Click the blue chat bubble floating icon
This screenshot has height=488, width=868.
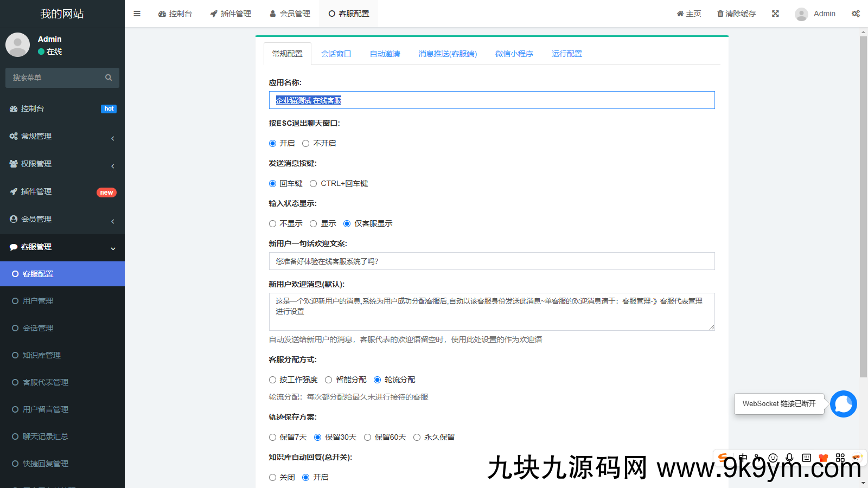coord(844,404)
